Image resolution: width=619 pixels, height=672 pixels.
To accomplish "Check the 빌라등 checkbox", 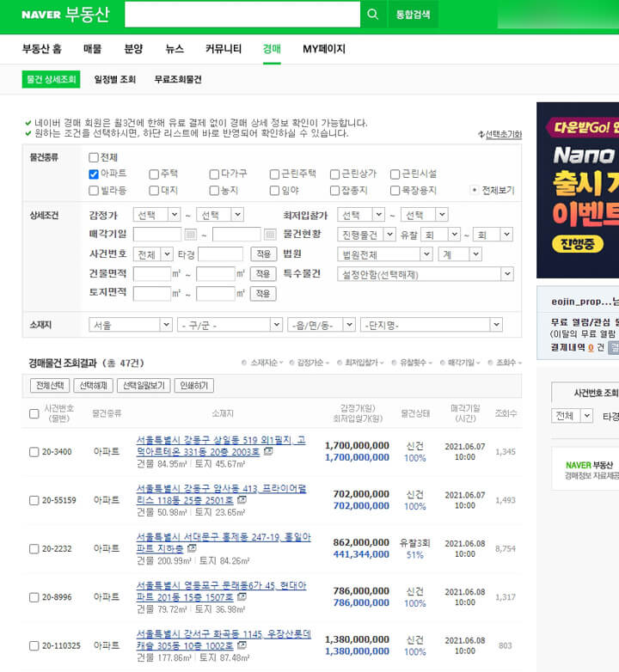I will pyautogui.click(x=94, y=190).
